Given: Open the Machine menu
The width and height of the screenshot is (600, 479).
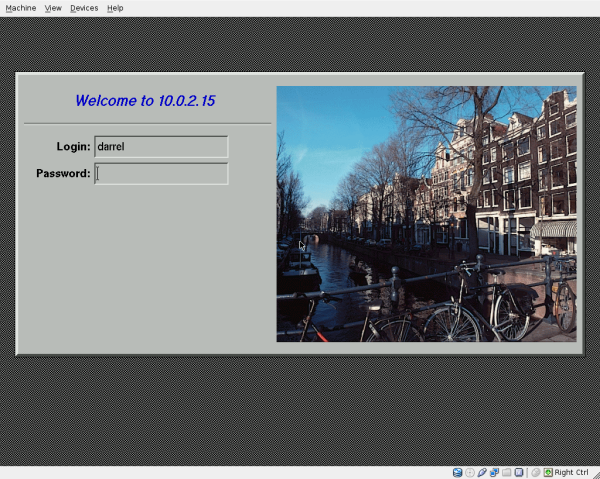Looking at the screenshot, I should tap(21, 8).
